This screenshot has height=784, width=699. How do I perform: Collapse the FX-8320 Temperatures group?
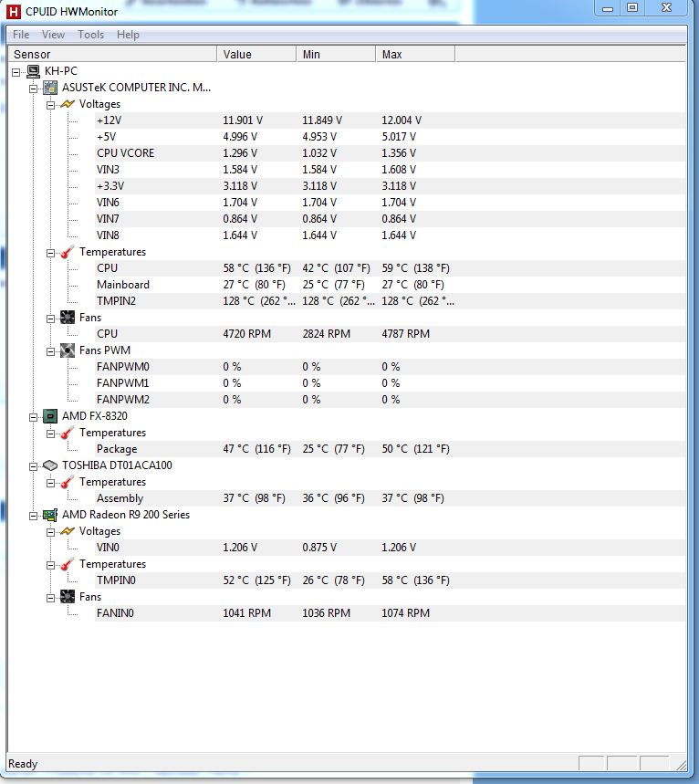pos(50,434)
